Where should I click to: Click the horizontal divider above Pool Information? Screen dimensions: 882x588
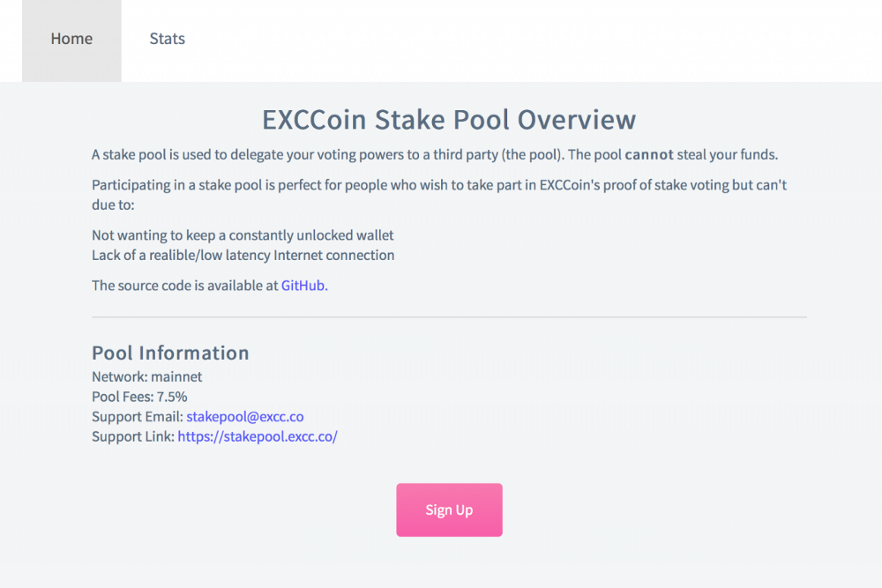click(449, 316)
